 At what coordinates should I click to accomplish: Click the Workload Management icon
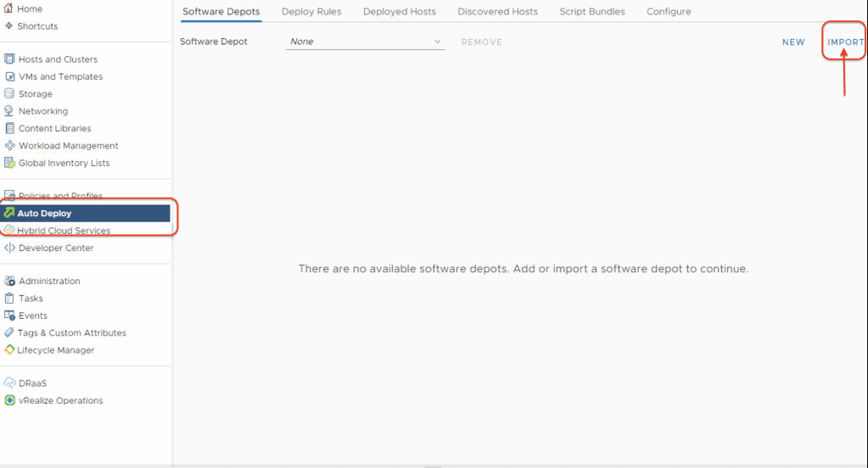(9, 146)
